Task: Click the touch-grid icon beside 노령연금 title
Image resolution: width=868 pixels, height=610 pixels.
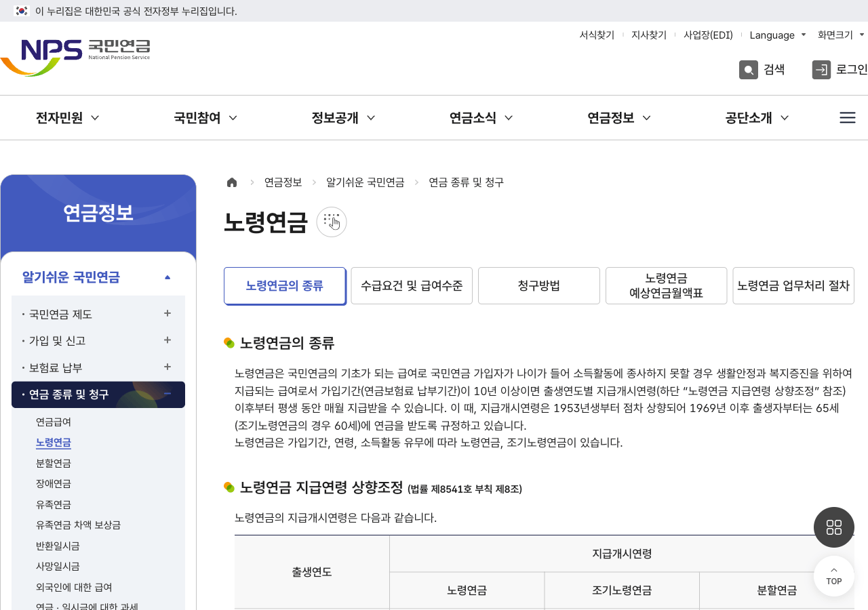Action: pyautogui.click(x=332, y=222)
